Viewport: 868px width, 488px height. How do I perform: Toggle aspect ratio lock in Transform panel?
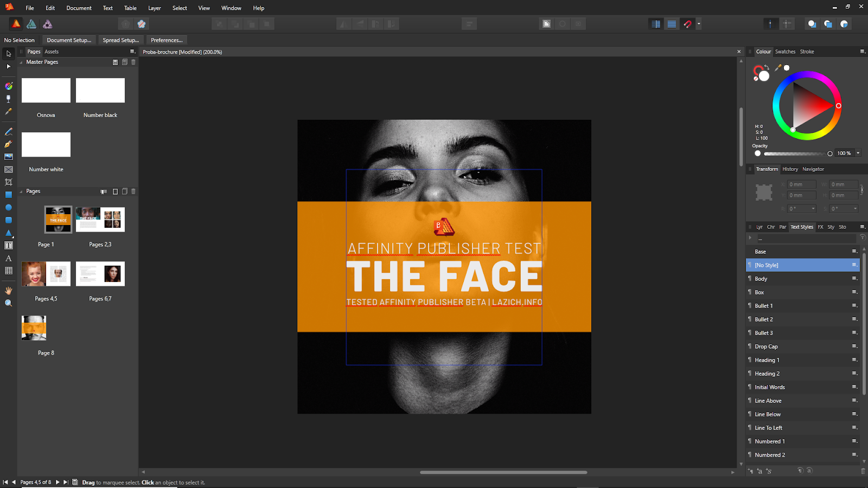tap(861, 190)
